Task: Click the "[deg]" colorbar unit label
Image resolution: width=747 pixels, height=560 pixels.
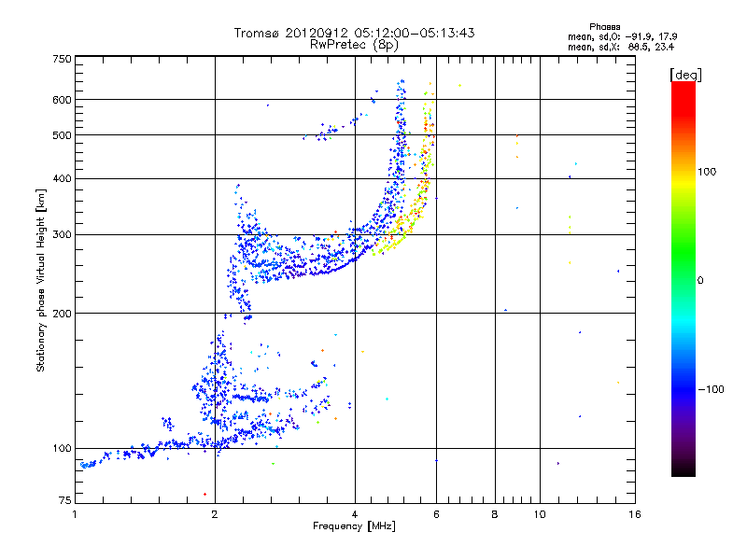Action: pyautogui.click(x=685, y=75)
